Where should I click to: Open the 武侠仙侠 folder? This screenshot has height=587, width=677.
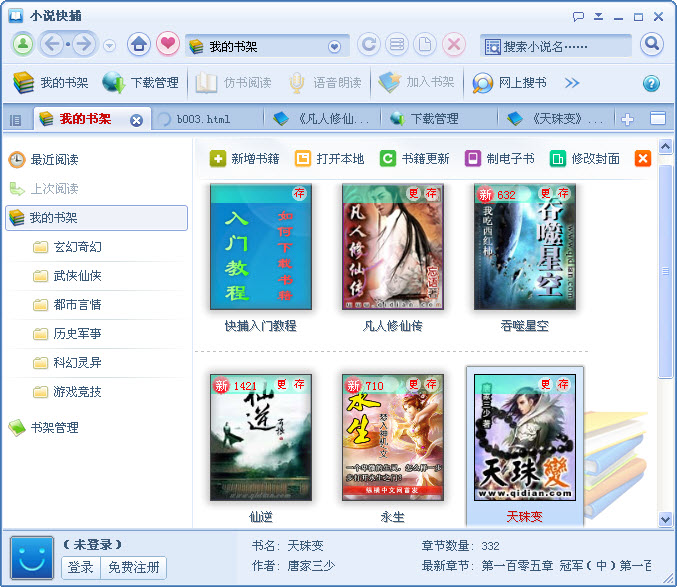click(x=67, y=276)
